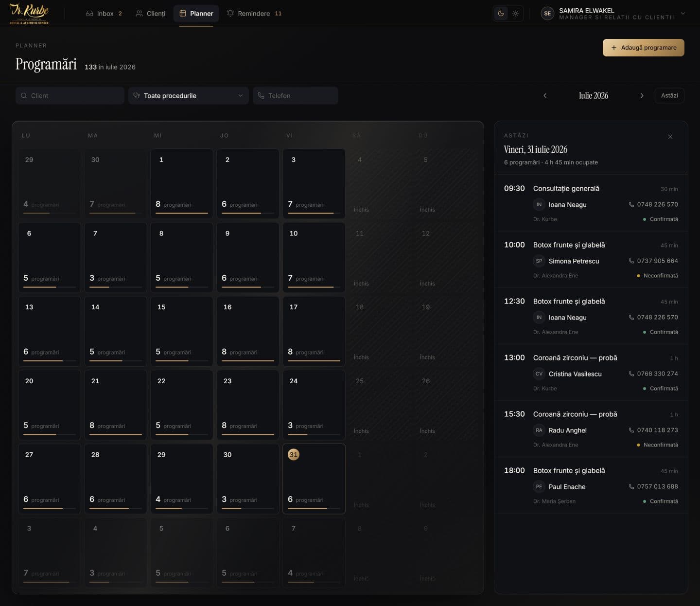The width and height of the screenshot is (700, 606).
Task: Click Adaugă programare button
Action: [x=644, y=48]
